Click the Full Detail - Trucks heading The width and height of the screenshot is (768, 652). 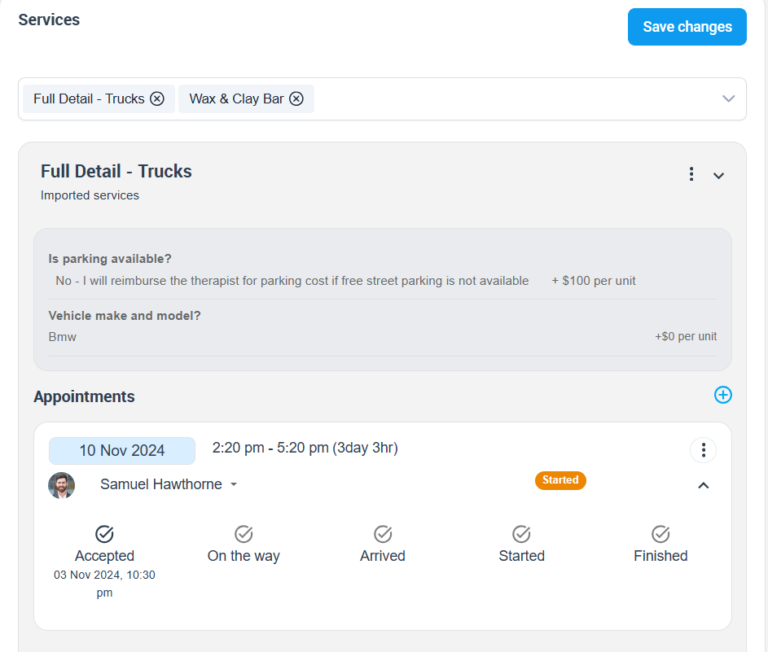pos(116,171)
